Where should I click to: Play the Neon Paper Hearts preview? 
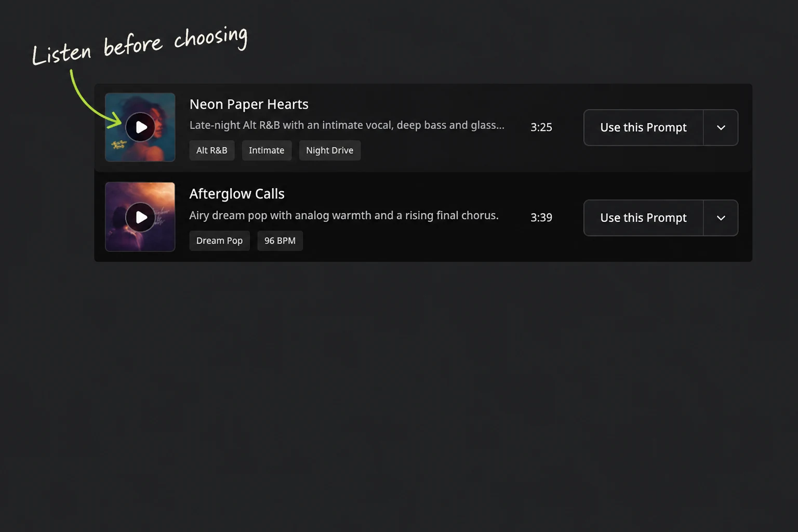tap(140, 127)
